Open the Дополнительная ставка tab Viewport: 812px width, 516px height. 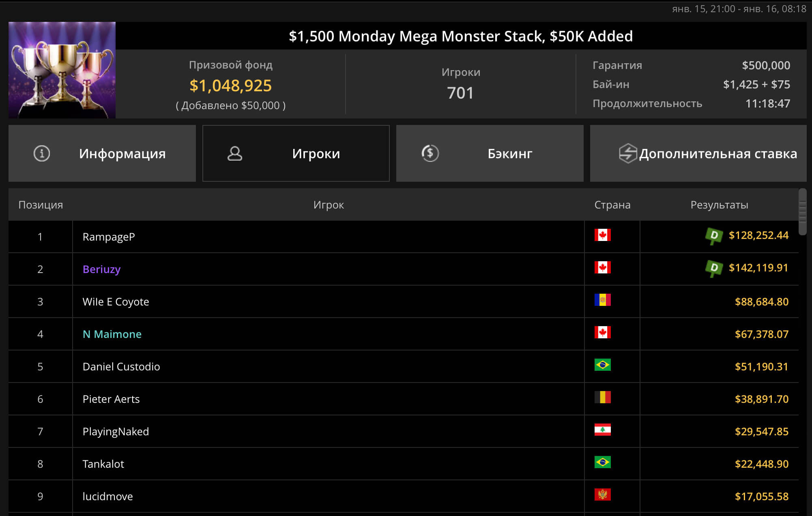click(x=698, y=153)
